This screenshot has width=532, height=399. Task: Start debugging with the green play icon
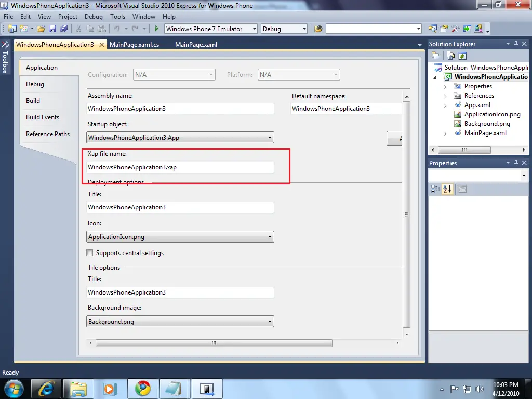156,29
